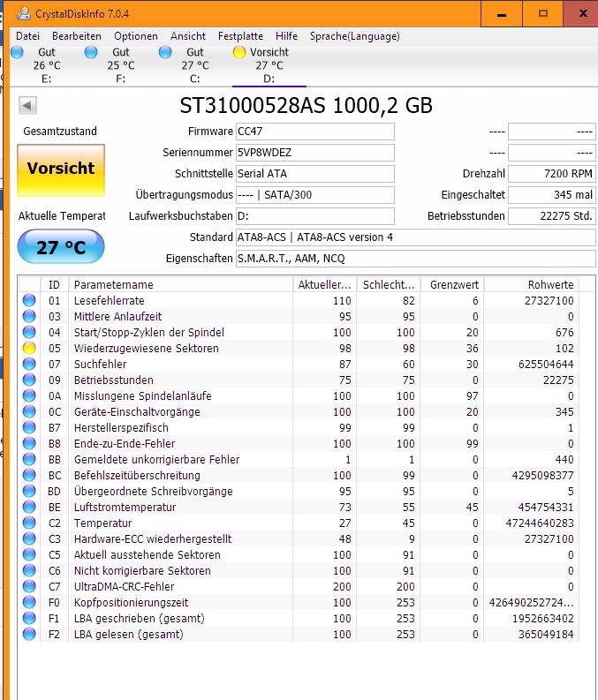Click status icon for Befehlszeitüberschreitung
The width and height of the screenshot is (598, 700).
29,476
